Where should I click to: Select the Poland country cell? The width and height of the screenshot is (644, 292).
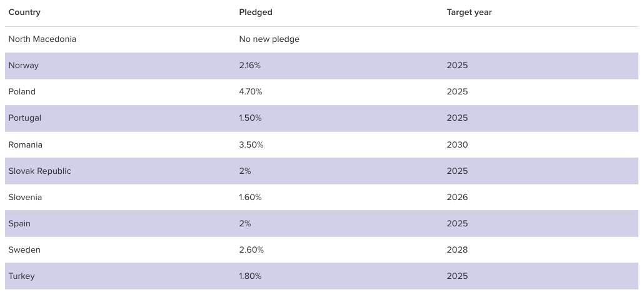[22, 92]
